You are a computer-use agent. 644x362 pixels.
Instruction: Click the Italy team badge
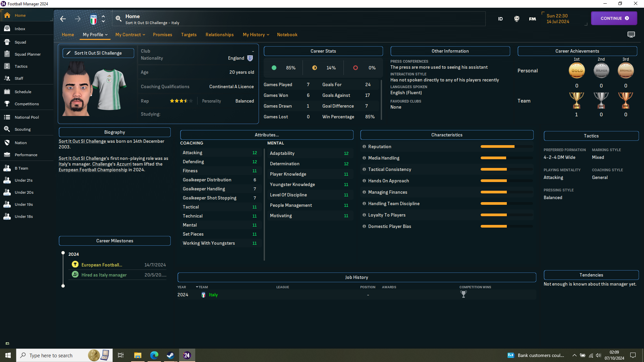(x=94, y=19)
